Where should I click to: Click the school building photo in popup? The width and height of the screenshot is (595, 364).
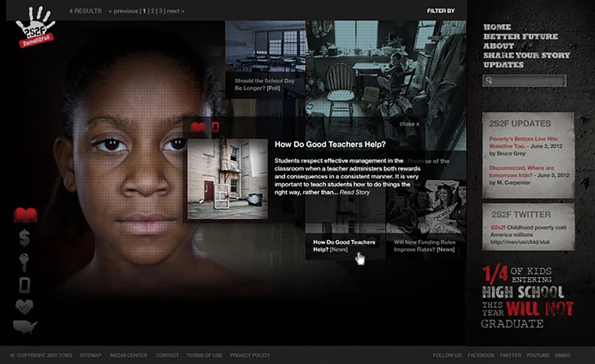(x=227, y=179)
